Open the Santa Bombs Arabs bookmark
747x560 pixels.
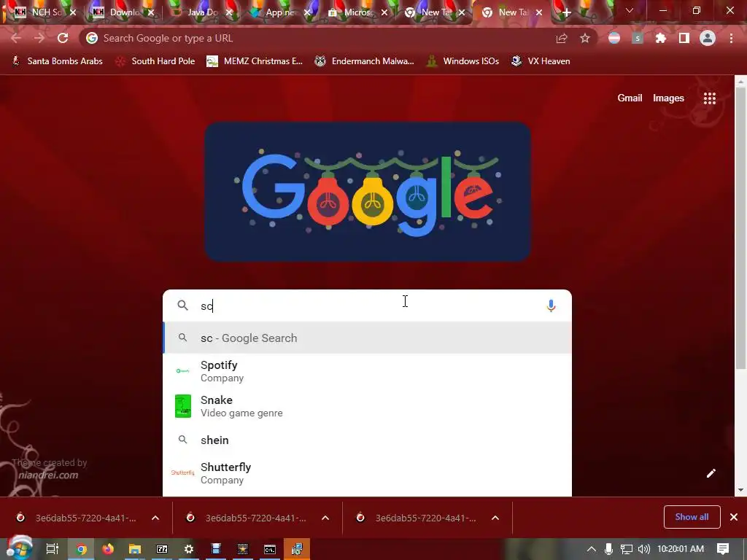(x=57, y=61)
